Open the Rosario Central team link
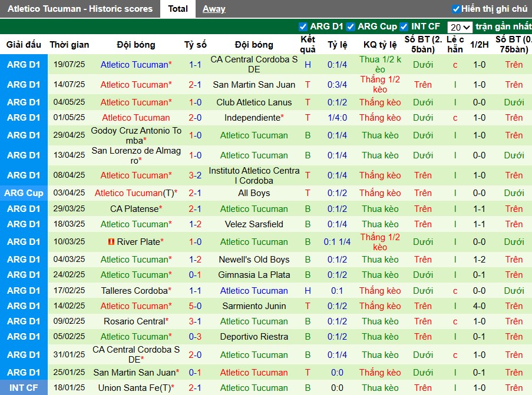Viewport: 532px width, 395px height. (x=136, y=321)
